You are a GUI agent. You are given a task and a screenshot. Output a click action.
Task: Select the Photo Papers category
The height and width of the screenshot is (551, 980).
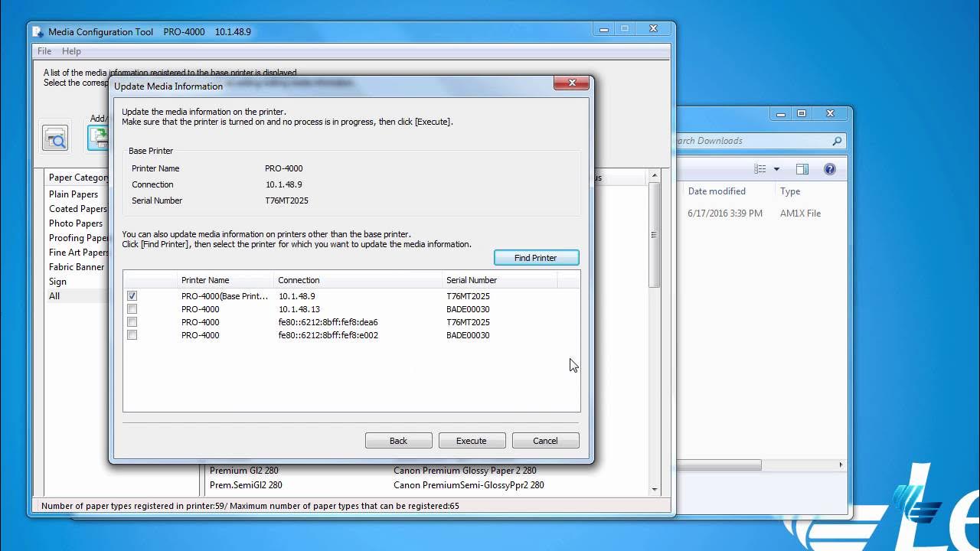point(76,223)
